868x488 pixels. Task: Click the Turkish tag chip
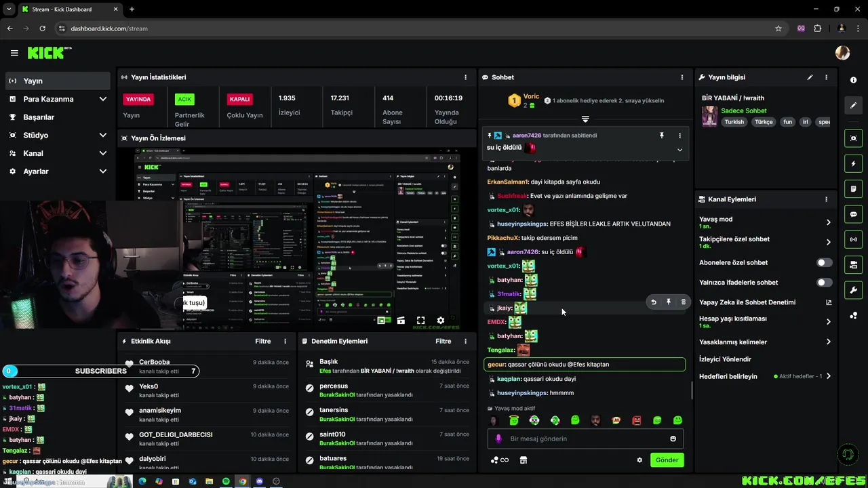tap(734, 122)
